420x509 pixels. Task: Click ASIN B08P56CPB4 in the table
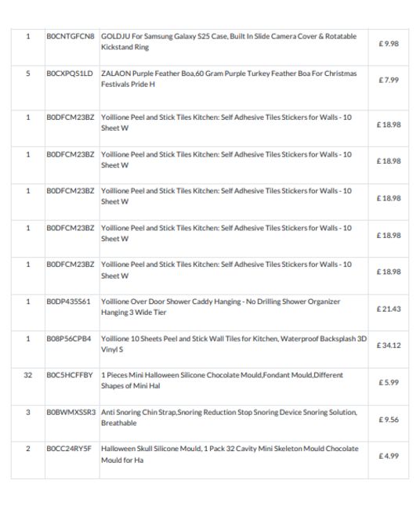[68, 339]
